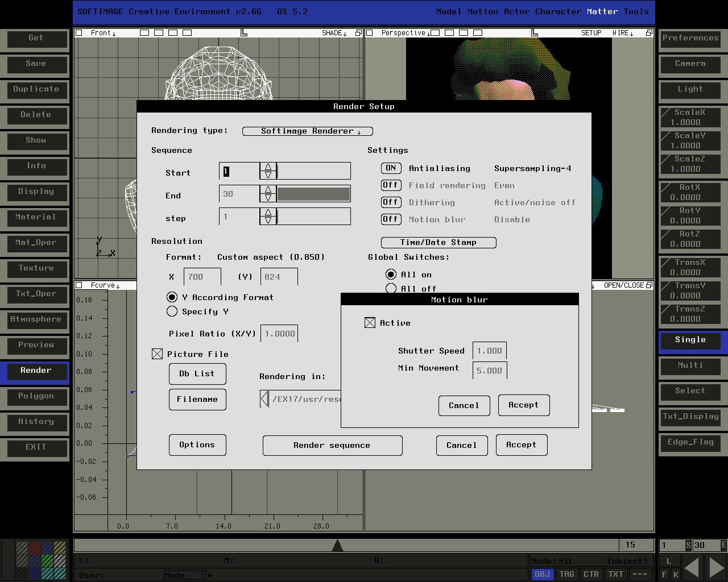Click the color palette grid at bottom left

41,560
